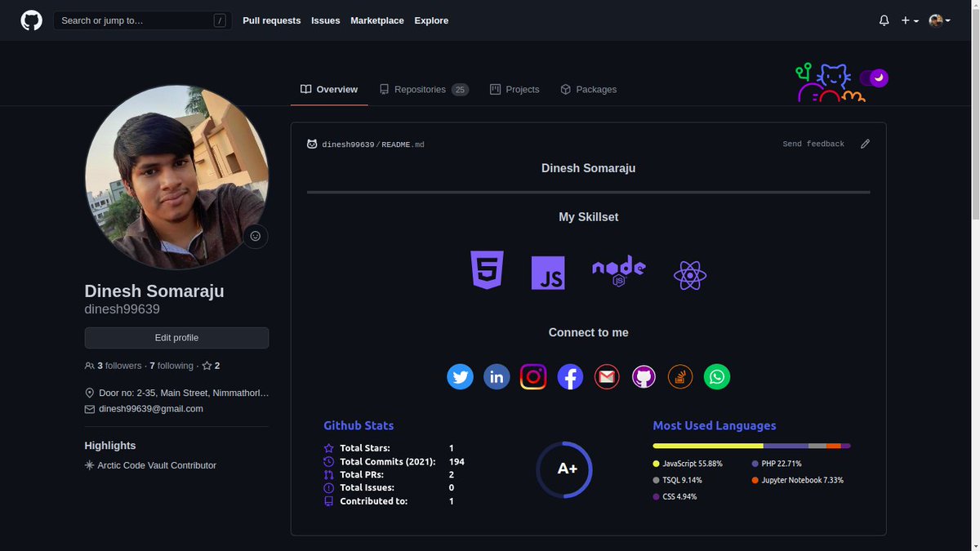Click the Node.js skill icon

pyautogui.click(x=619, y=270)
